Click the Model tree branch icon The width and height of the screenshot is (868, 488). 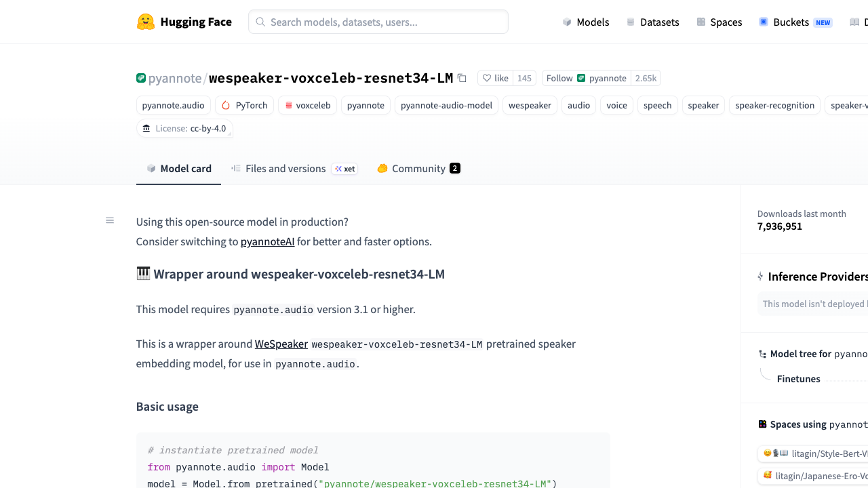tap(763, 354)
